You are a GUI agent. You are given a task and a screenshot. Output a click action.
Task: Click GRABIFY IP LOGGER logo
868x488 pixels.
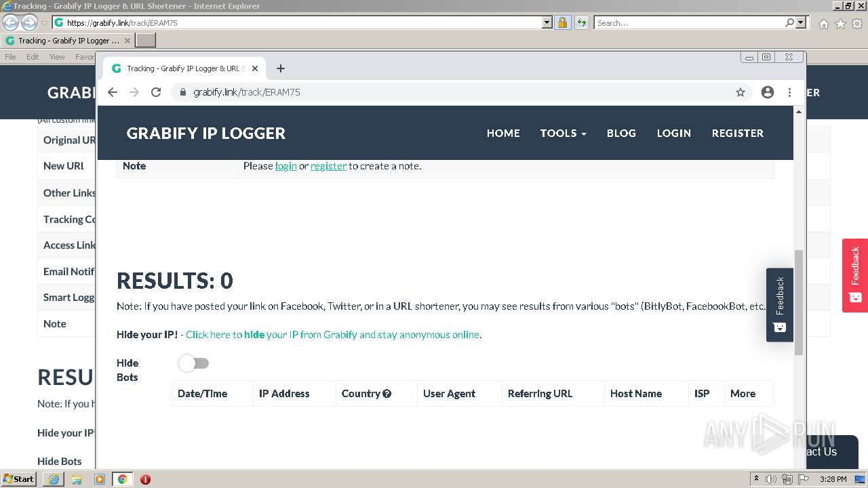(206, 133)
